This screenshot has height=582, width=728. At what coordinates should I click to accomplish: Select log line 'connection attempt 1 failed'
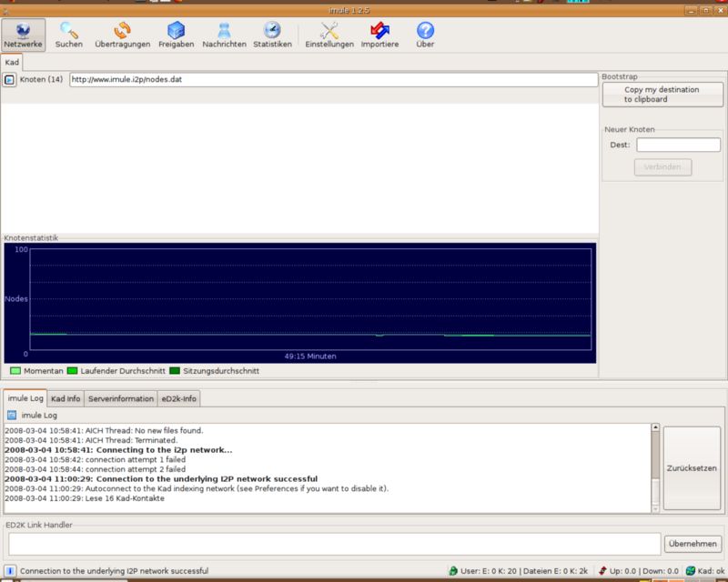click(x=96, y=459)
